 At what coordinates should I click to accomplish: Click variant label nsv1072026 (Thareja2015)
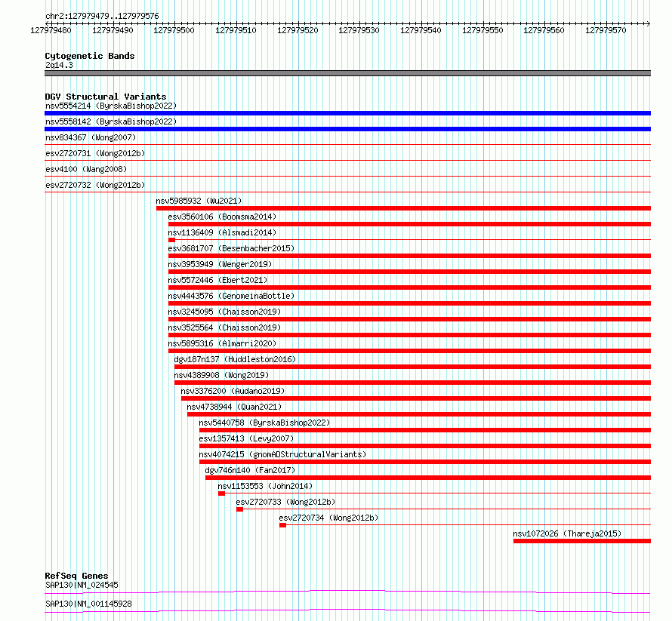click(567, 533)
